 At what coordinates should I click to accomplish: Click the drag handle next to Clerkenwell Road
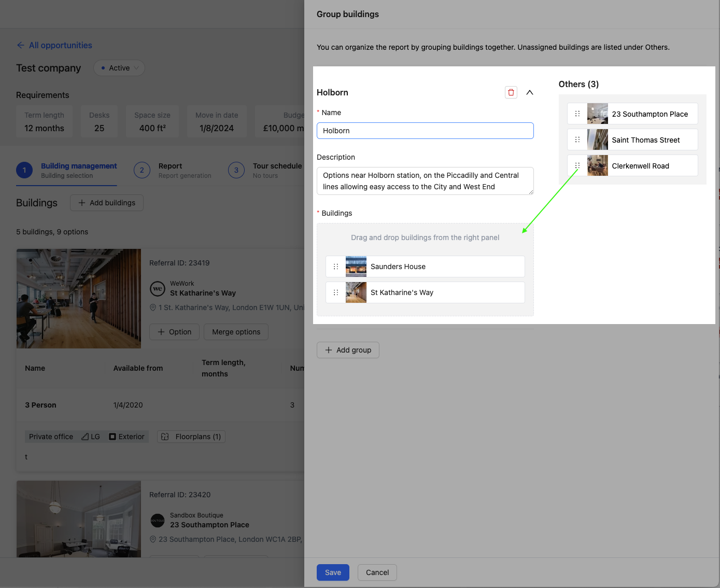pyautogui.click(x=577, y=165)
